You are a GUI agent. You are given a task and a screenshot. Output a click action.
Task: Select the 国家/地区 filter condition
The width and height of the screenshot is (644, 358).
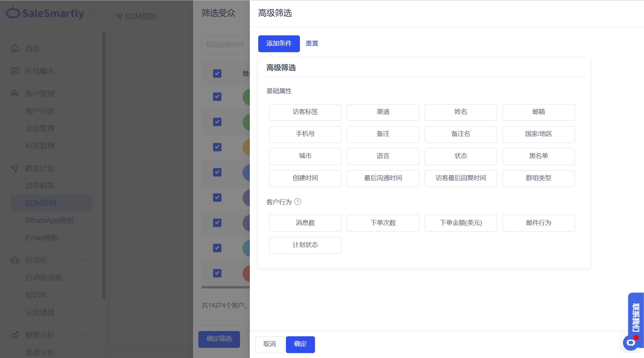pyautogui.click(x=539, y=134)
